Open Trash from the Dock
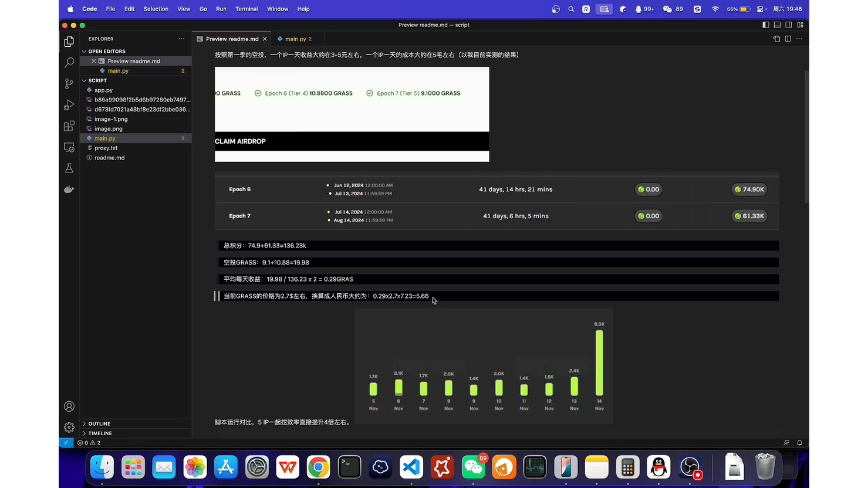 (x=765, y=466)
